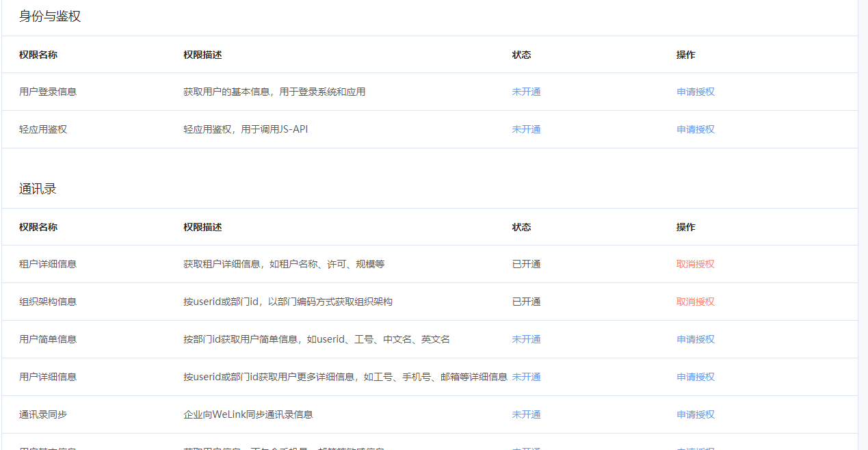The width and height of the screenshot is (868, 450).
Task: Click 申请授权 in the 轻应用鉴权 row
Action: click(696, 129)
